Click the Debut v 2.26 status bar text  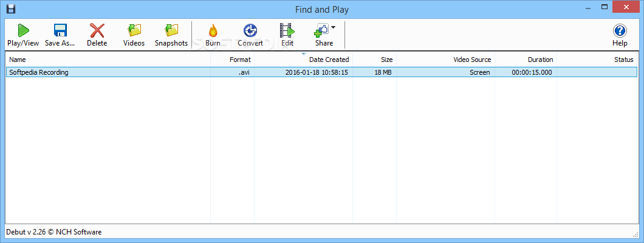pyautogui.click(x=55, y=232)
